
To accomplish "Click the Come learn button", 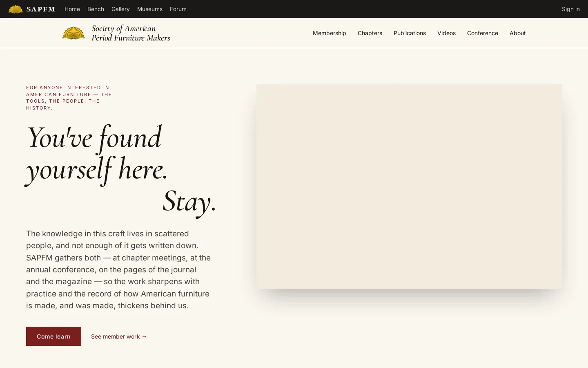I will click(53, 336).
